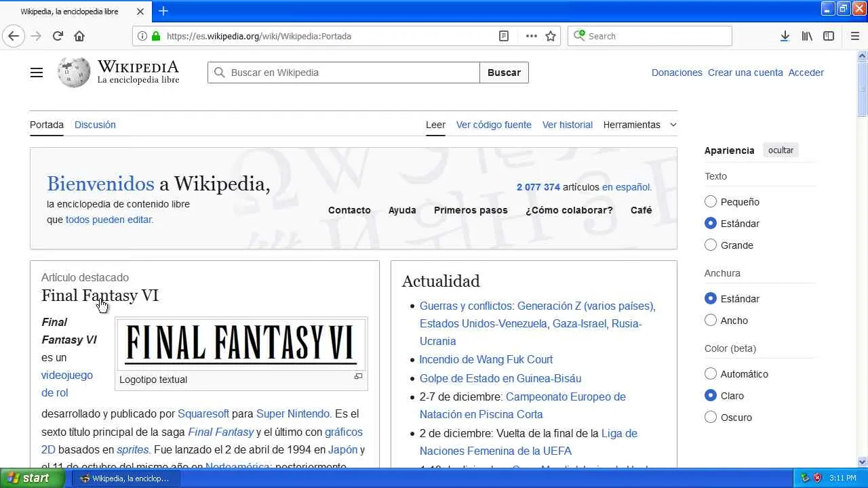The height and width of the screenshot is (488, 868).
Task: Open the todos pueden editar link
Action: click(109, 220)
